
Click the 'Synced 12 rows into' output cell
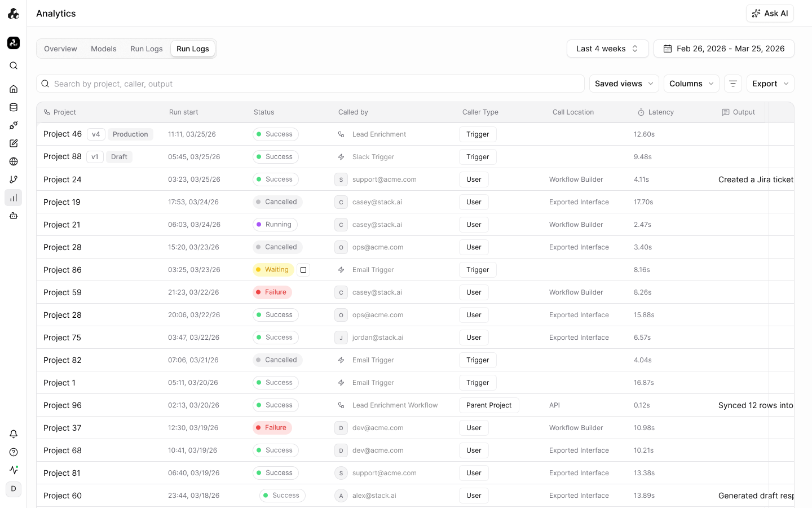(756, 405)
